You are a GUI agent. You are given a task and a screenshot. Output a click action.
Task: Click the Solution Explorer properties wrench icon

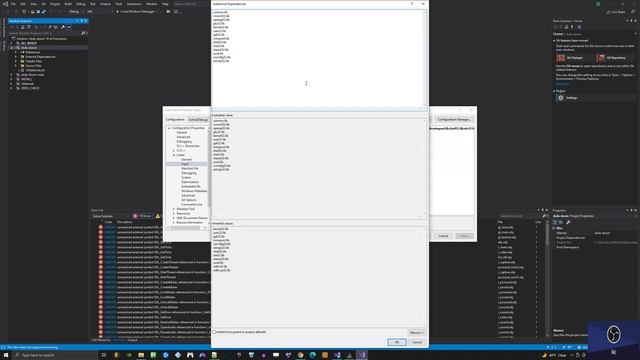click(62, 27)
